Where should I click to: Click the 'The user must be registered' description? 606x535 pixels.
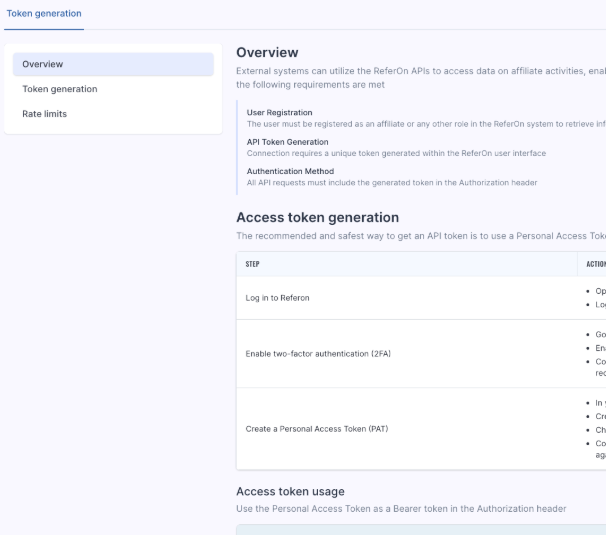click(x=426, y=124)
